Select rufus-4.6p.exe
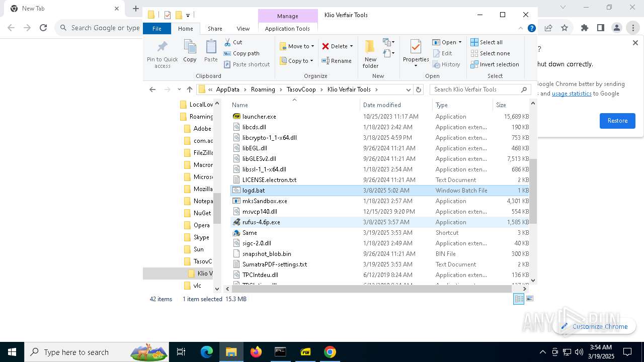Image resolution: width=644 pixels, height=362 pixels. click(380, 222)
